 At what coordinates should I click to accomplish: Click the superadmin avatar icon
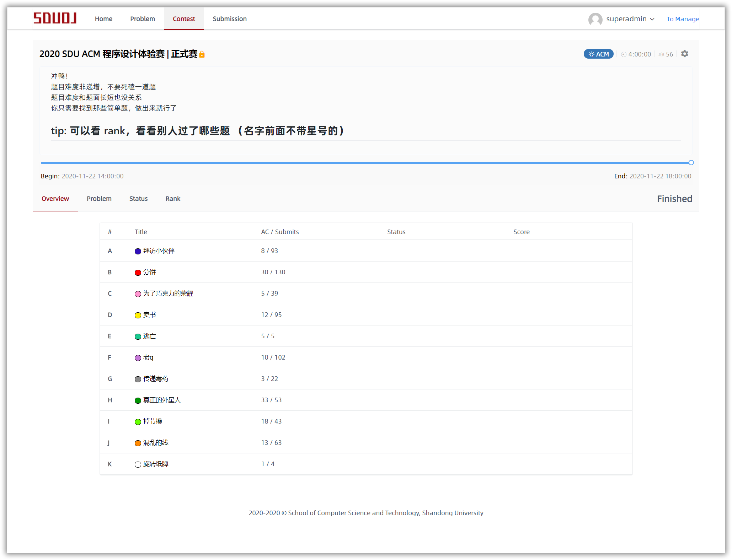[595, 19]
